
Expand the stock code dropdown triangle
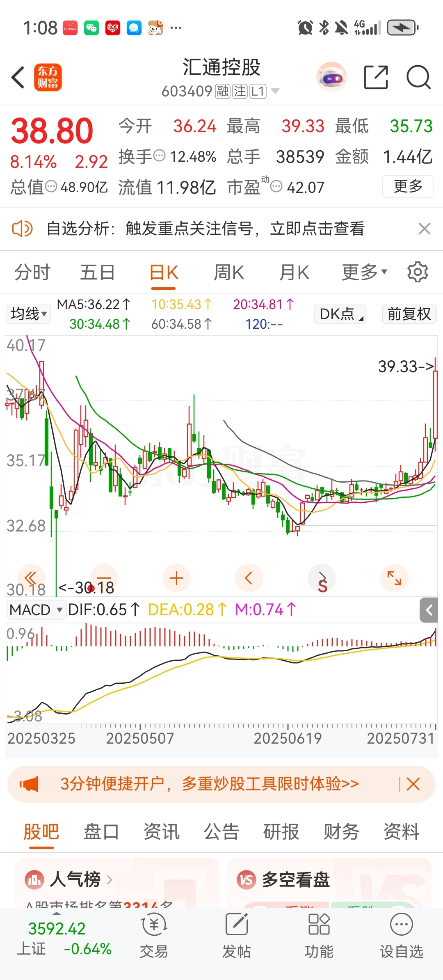coord(275,91)
